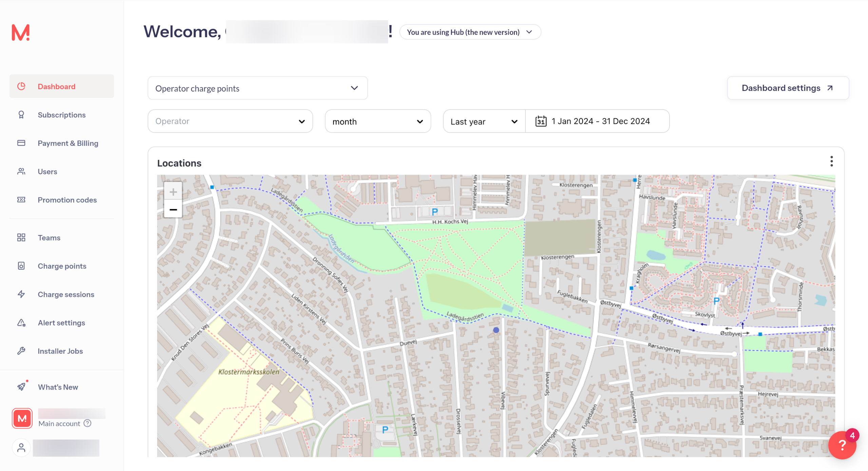Open the Subscriptions menu item
The width and height of the screenshot is (868, 471).
(61, 115)
